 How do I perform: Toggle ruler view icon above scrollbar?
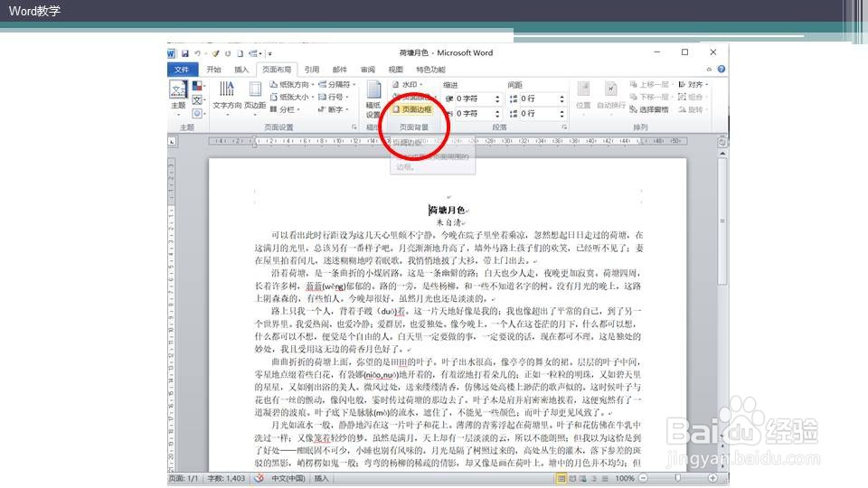pos(722,142)
